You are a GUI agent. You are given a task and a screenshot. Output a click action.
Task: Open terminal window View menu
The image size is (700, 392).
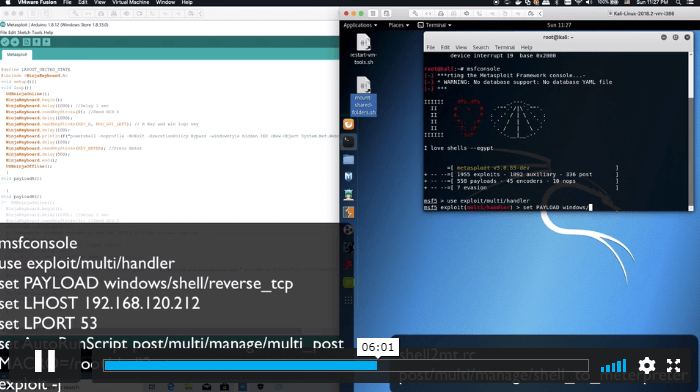point(461,47)
